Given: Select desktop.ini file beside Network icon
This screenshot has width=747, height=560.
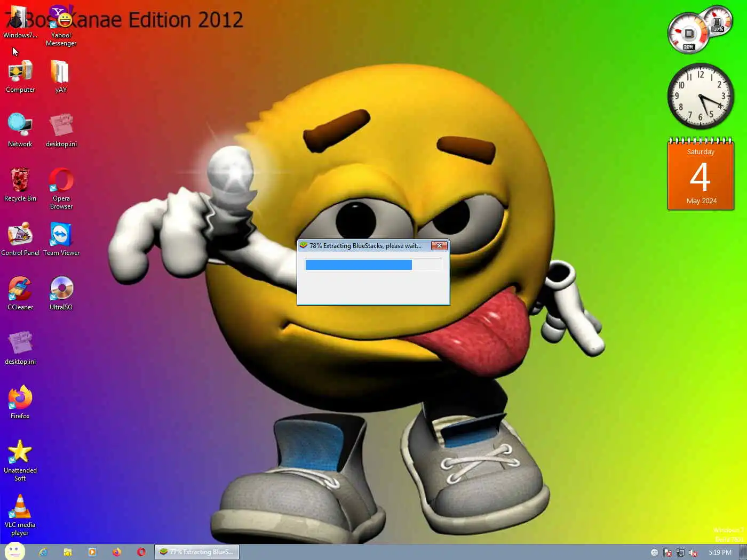Looking at the screenshot, I should [61, 130].
